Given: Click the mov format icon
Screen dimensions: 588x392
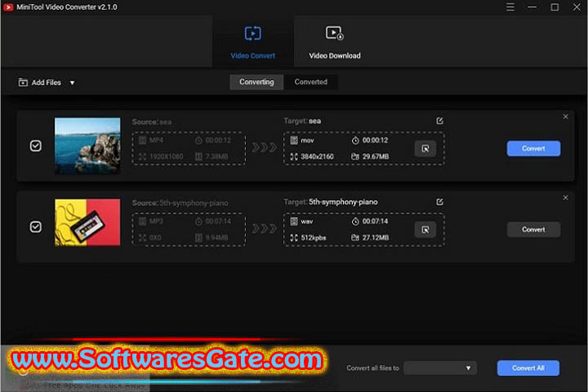Looking at the screenshot, I should coord(294,140).
